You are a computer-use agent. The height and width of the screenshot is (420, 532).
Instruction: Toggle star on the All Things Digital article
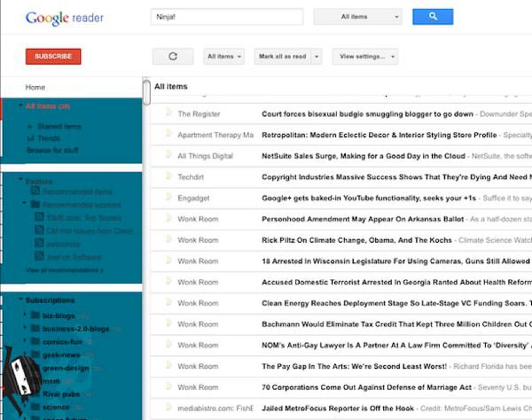[x=168, y=155]
